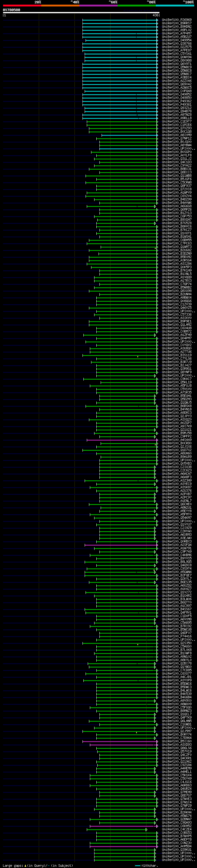Select the UniRef100_A3Z3H9 label

click(x=177, y=481)
